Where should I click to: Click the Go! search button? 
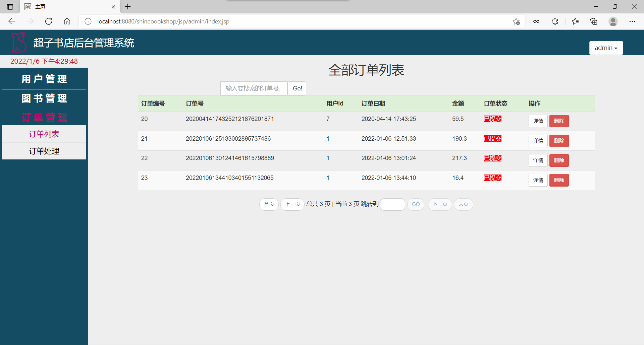tap(297, 88)
